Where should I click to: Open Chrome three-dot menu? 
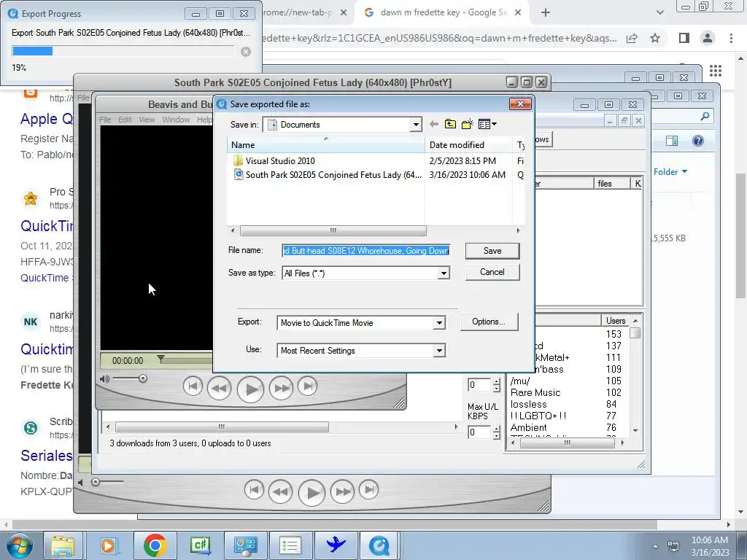(x=731, y=38)
